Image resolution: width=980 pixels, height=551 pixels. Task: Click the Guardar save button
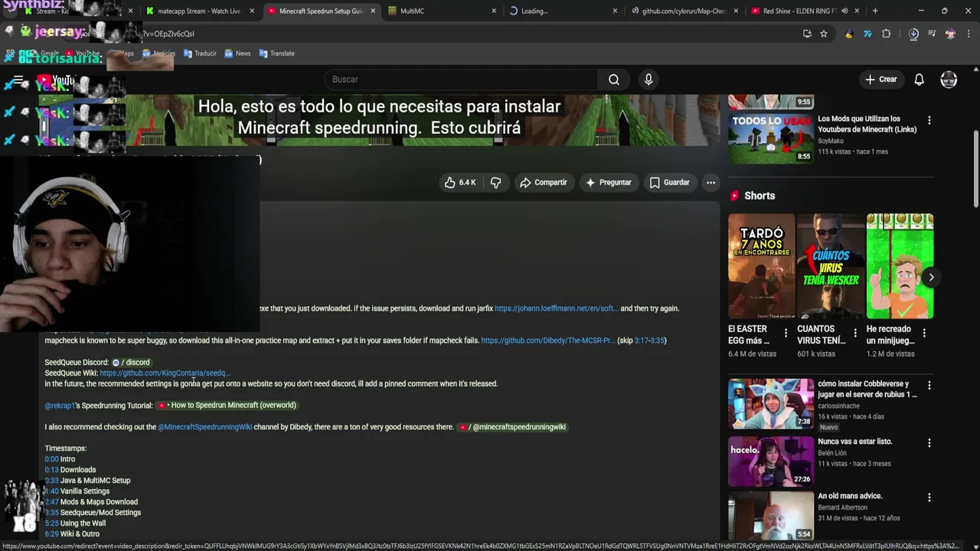670,182
